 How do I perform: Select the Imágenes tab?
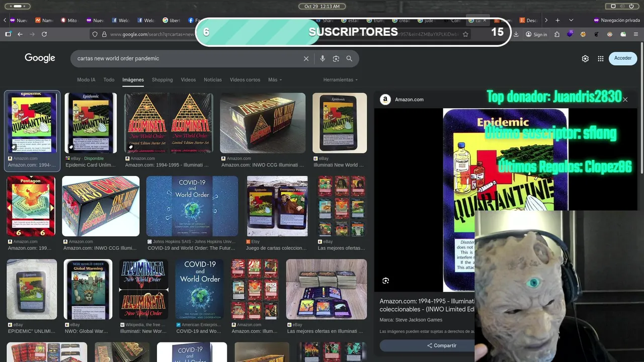(133, 79)
